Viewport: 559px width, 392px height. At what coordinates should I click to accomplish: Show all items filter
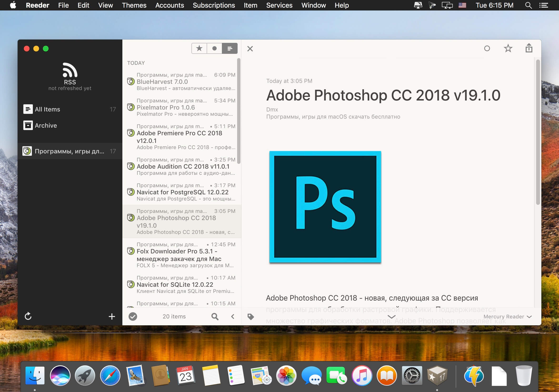point(230,48)
